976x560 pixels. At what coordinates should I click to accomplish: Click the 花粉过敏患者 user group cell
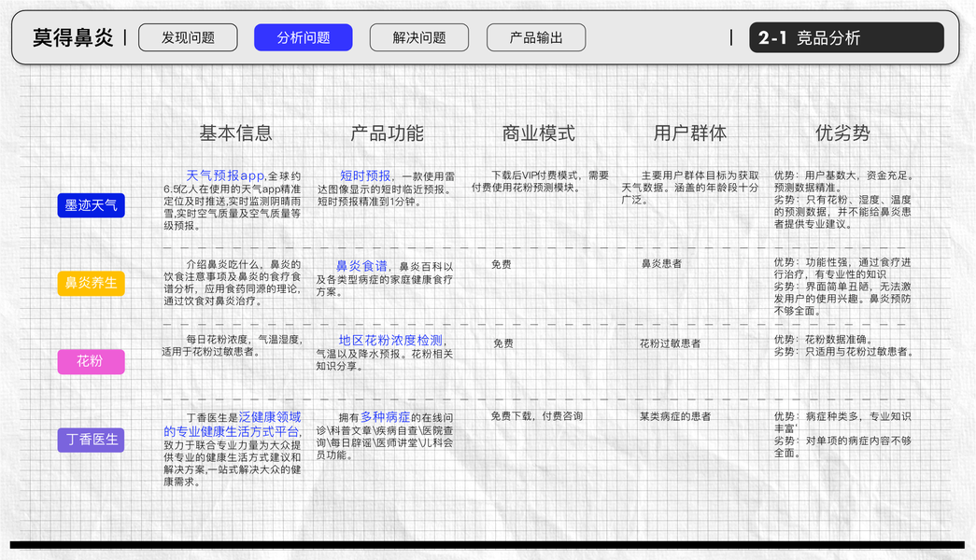671,343
